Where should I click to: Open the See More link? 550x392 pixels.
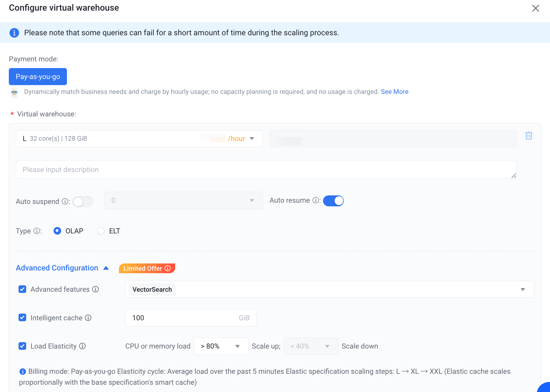tap(395, 92)
